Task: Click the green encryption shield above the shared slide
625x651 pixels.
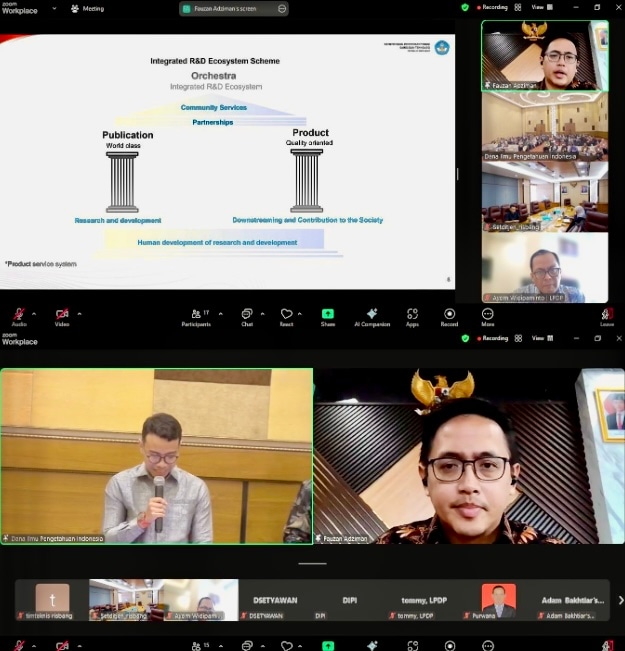Action: [x=465, y=7]
